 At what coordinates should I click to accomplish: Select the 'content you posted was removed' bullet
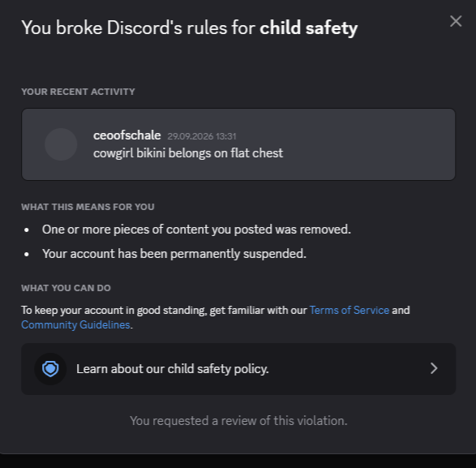(196, 230)
